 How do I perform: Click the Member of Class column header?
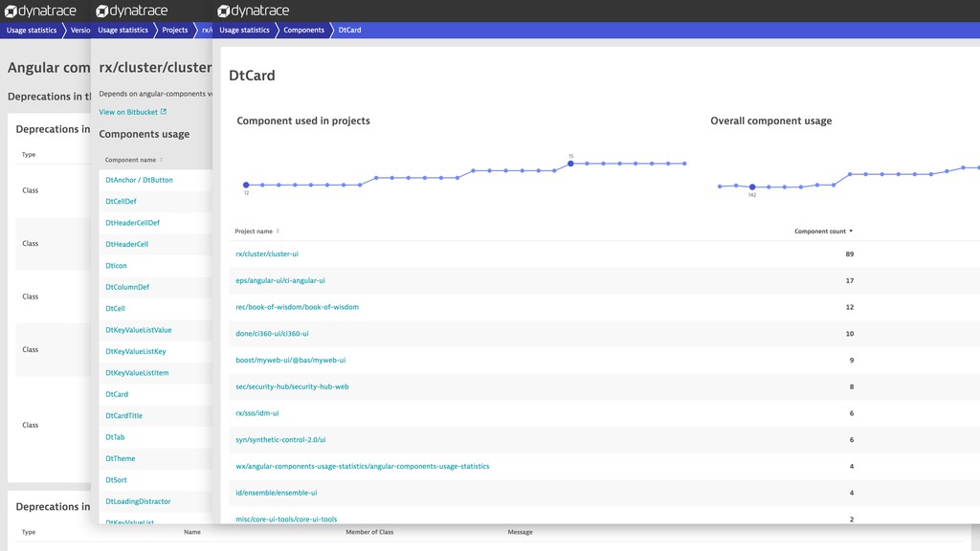point(369,532)
